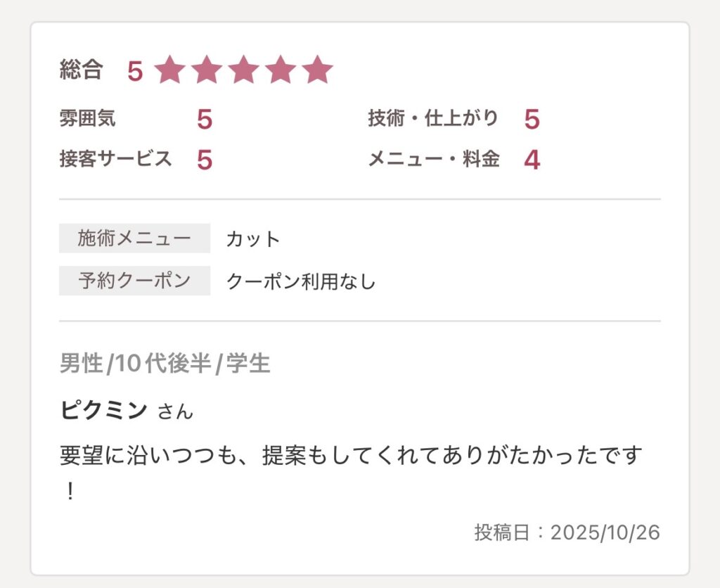Click the 男性/10代後半/学生 reviewer attributes
Viewport: 720px width, 588px height.
[x=165, y=364]
